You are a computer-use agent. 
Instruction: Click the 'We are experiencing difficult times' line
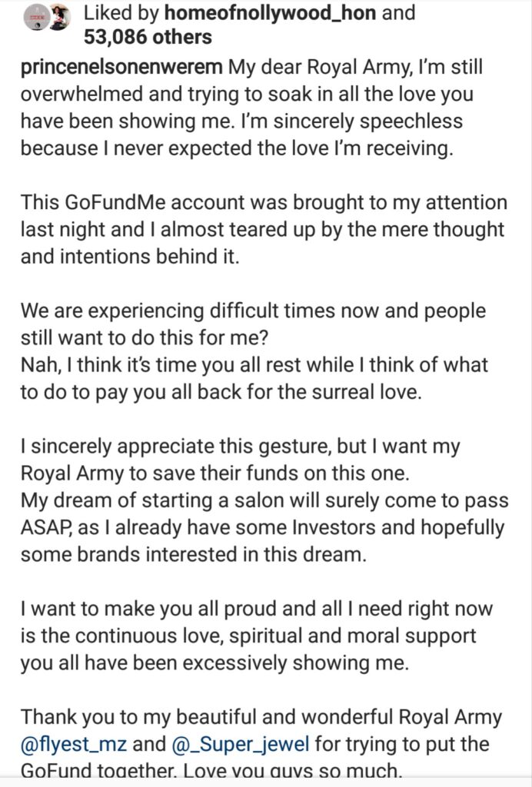253,311
